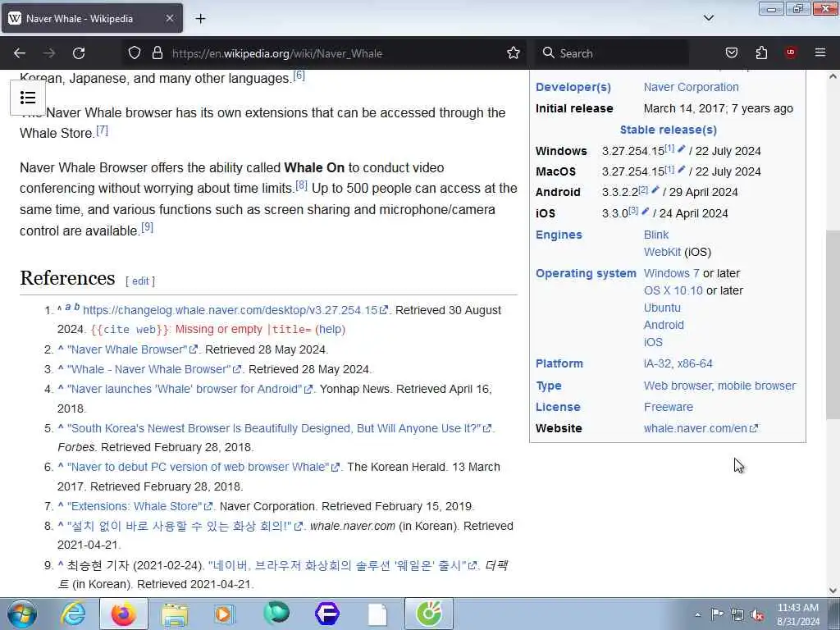Open the Operating system infobox label link

pos(586,273)
